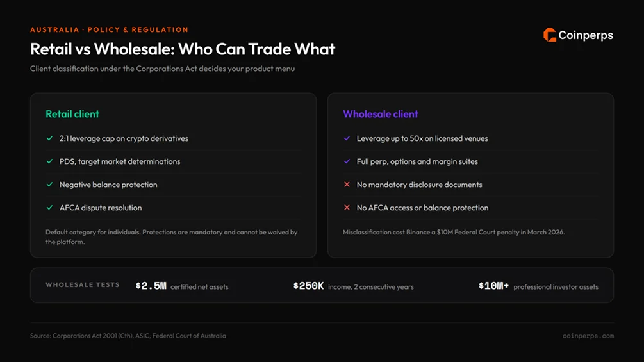Open the coinperps.com link in footer
644x362 pixels.
tap(588, 336)
